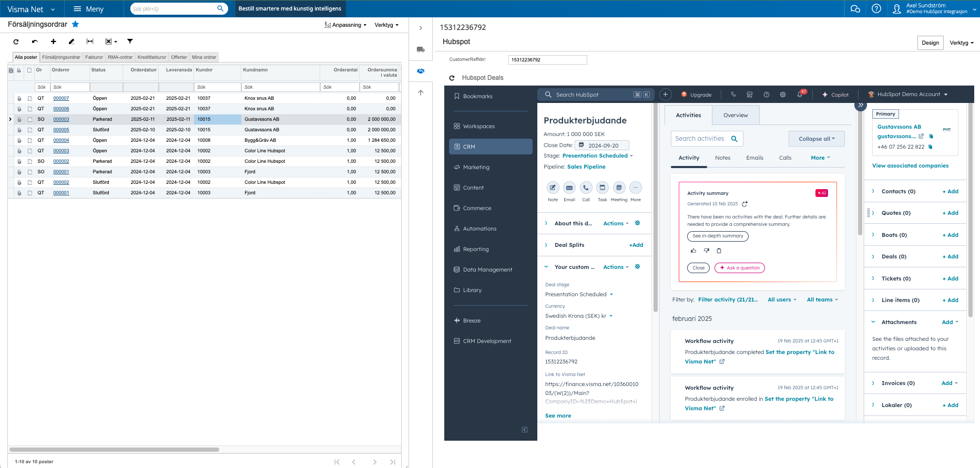Collapse HubSpot left navigation panel
Viewport: 980px width, 468px height.
point(525,430)
